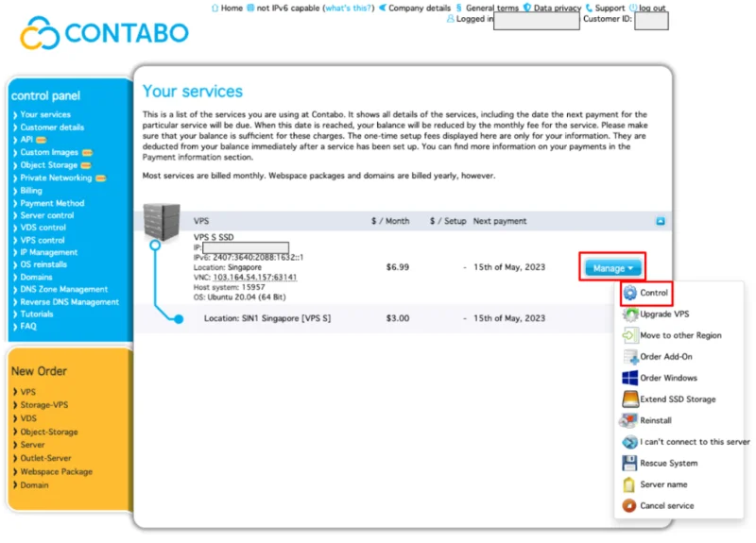Open Server control link

click(47, 215)
